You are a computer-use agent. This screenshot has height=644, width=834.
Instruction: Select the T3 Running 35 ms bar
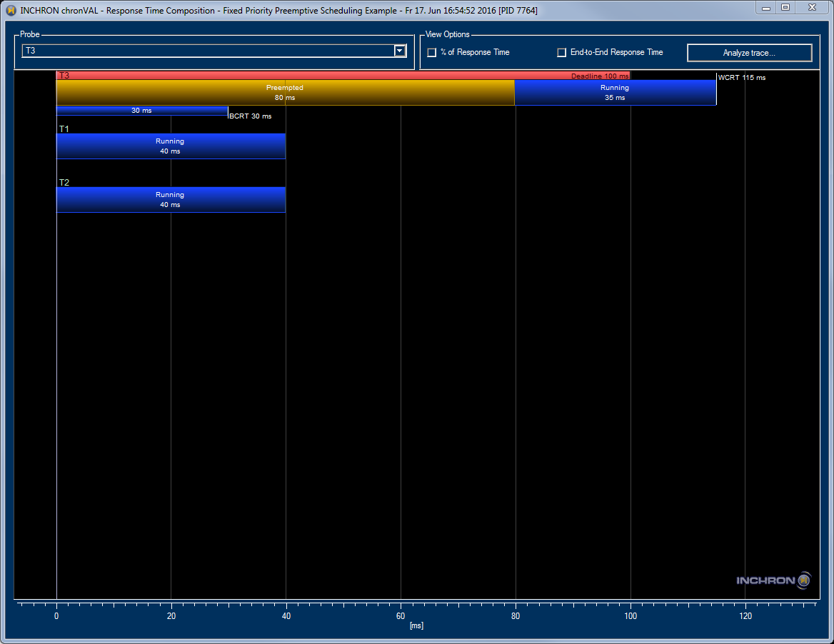(616, 93)
